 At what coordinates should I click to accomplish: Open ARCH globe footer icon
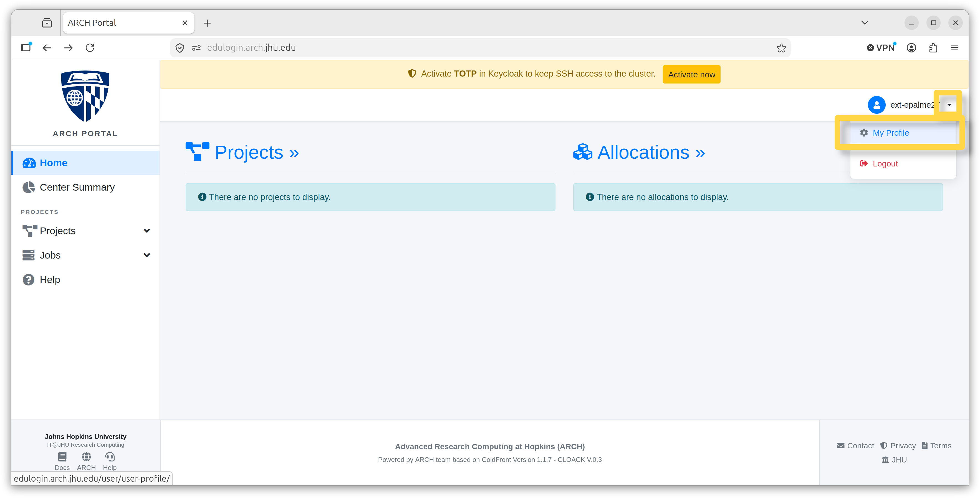point(86,461)
